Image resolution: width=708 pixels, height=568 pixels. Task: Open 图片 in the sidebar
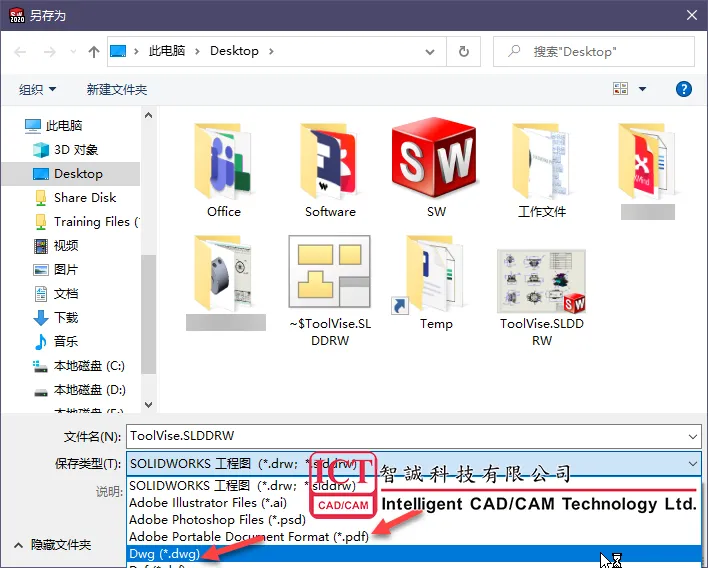(x=56, y=270)
